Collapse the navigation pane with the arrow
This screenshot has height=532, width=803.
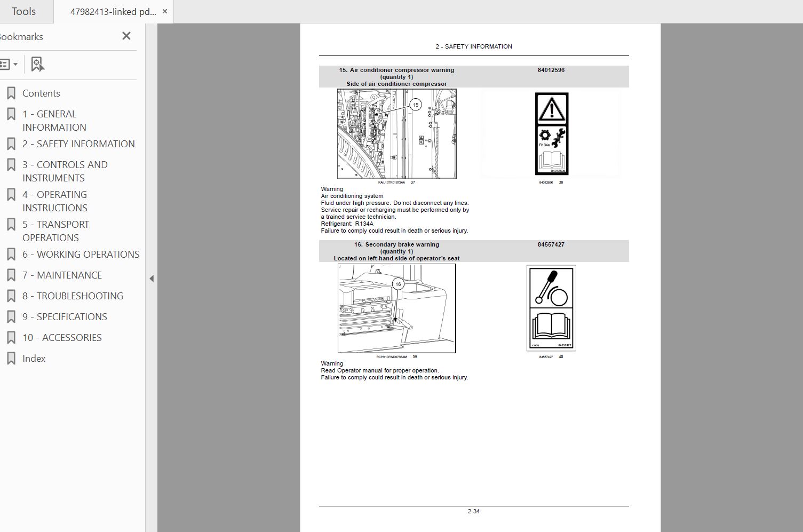[152, 279]
